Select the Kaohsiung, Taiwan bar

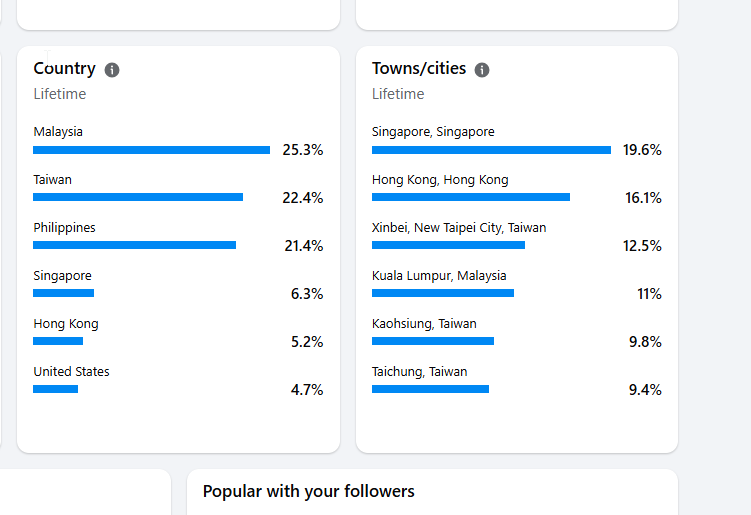pos(433,341)
